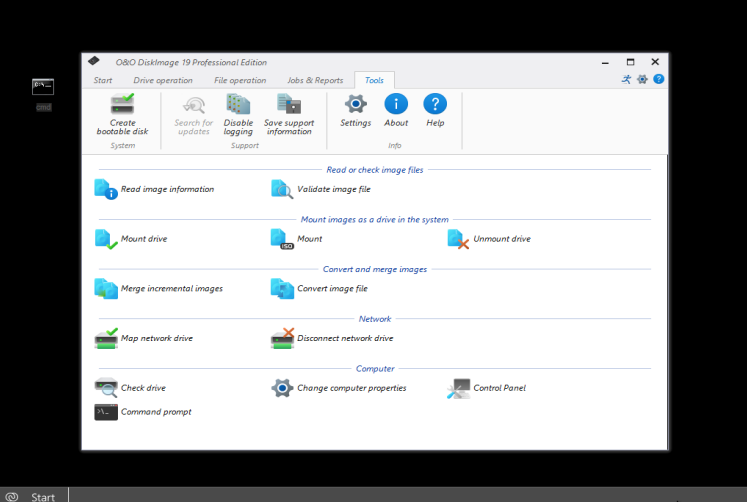Click the Validate image file label
Viewport: 747px width, 502px height.
coord(333,189)
